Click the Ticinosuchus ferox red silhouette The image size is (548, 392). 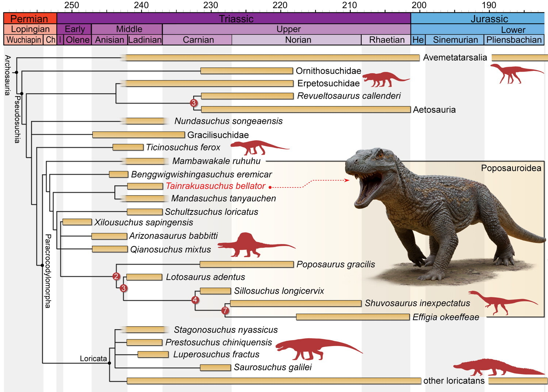tap(256, 147)
